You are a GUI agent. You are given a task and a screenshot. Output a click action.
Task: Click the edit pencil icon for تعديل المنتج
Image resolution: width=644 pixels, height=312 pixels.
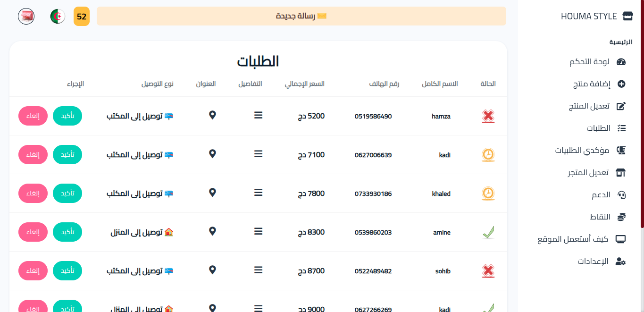[621, 106]
